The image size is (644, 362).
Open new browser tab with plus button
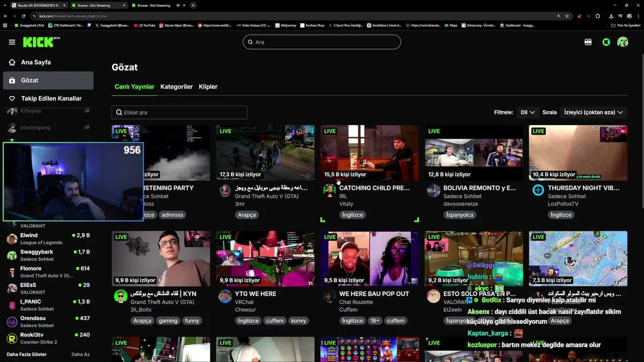[x=193, y=6]
